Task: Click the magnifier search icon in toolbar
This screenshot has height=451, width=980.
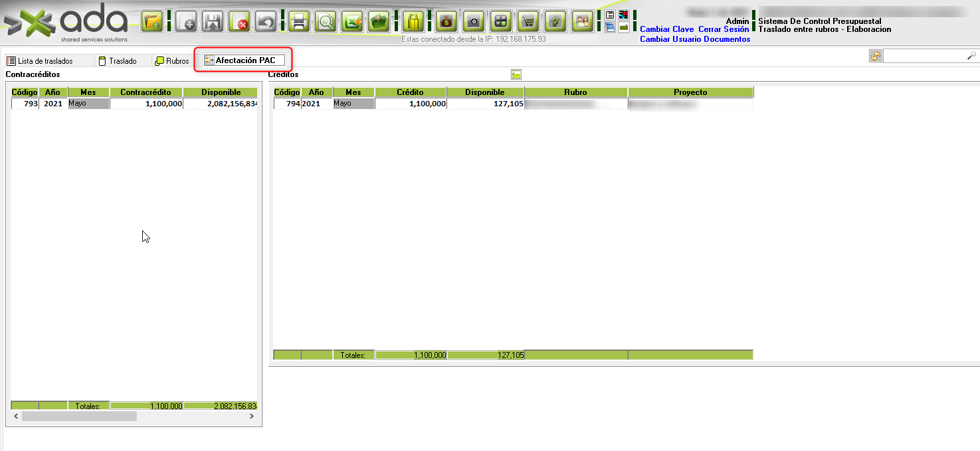Action: click(326, 21)
